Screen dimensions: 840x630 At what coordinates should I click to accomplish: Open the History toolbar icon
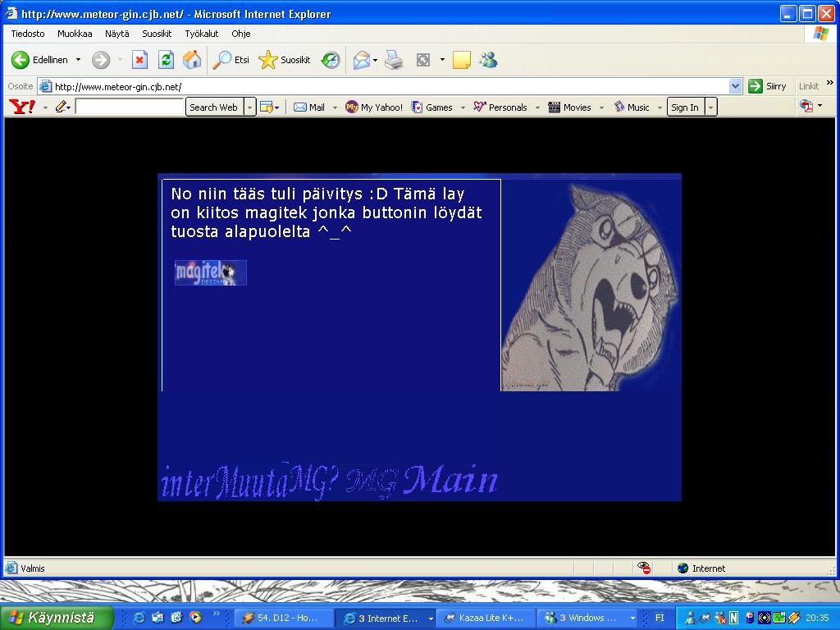[331, 60]
